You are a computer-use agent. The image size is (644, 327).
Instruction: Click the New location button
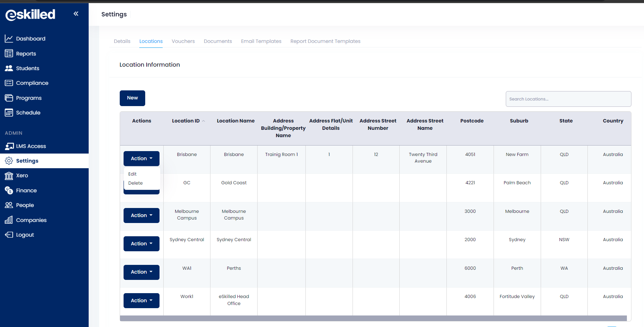(x=132, y=98)
